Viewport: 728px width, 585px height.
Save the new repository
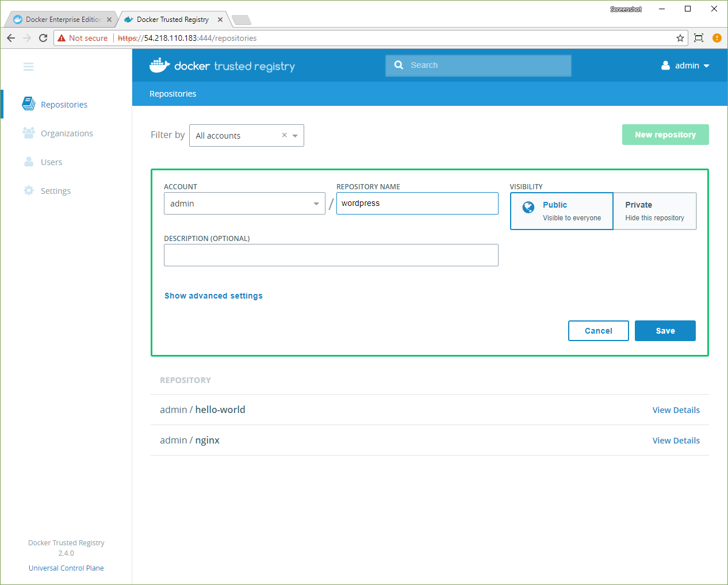(665, 331)
